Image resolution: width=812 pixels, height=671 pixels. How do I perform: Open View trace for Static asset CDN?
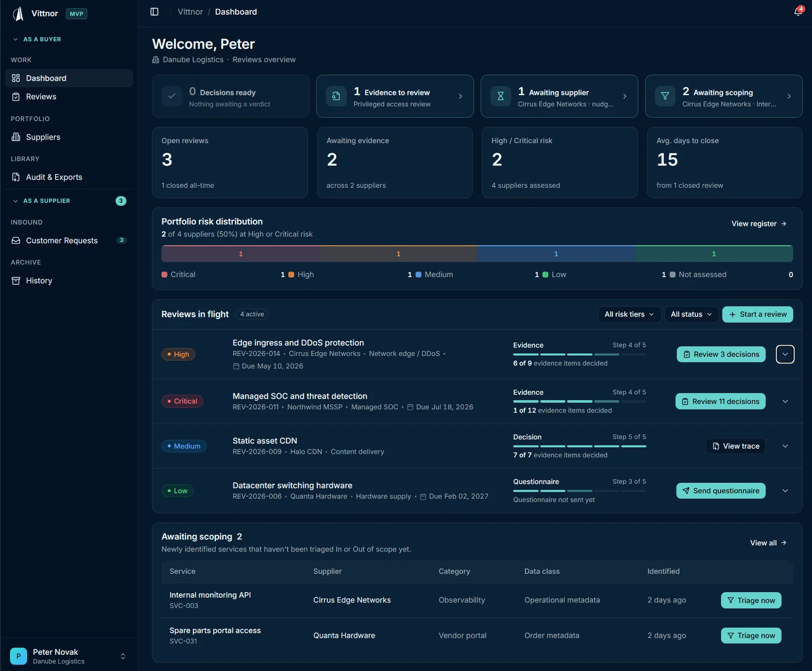coord(736,446)
